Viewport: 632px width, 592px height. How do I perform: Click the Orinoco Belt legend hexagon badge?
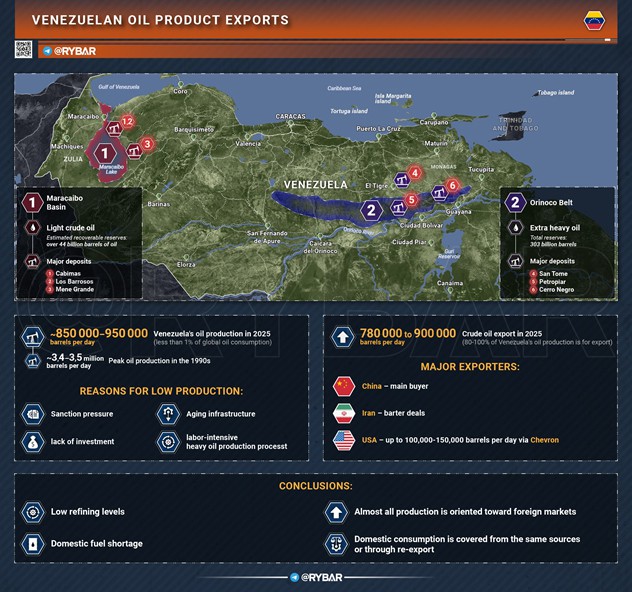515,202
